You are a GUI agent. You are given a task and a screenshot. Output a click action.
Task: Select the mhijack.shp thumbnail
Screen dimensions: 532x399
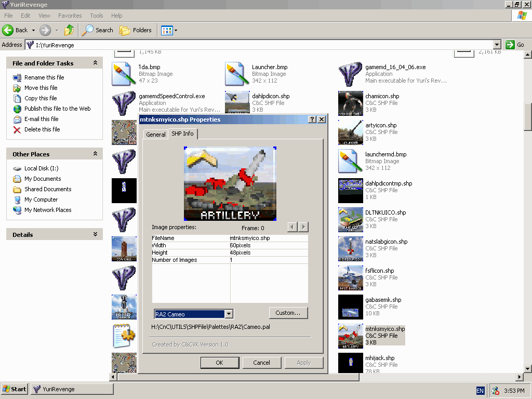click(351, 363)
